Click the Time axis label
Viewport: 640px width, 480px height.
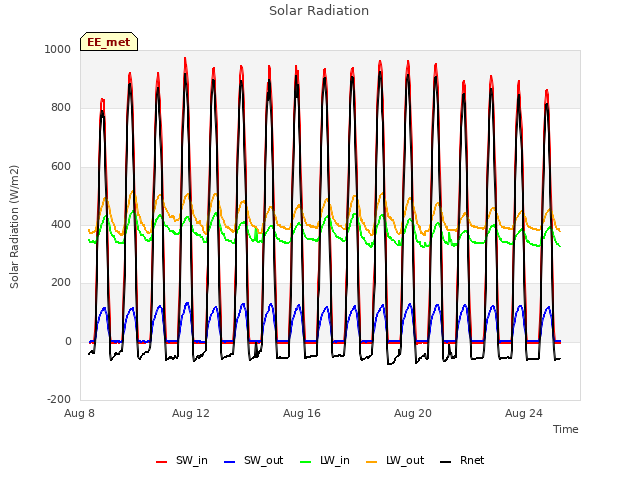[x=566, y=429]
